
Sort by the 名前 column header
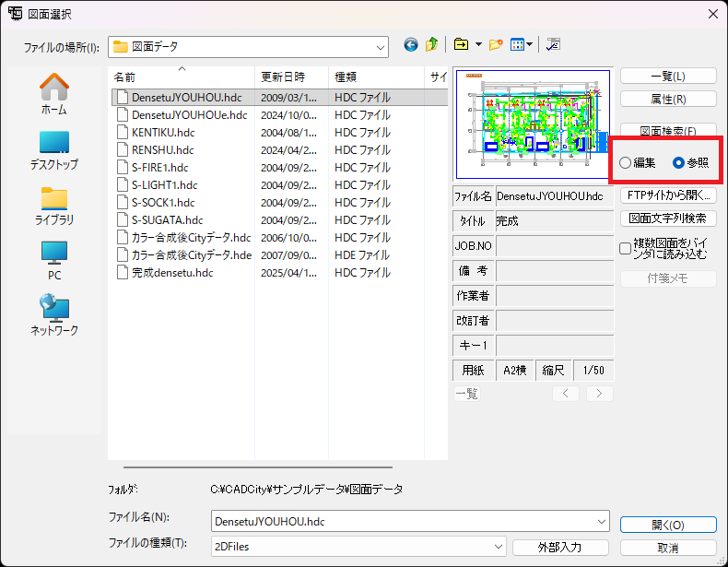click(x=182, y=77)
